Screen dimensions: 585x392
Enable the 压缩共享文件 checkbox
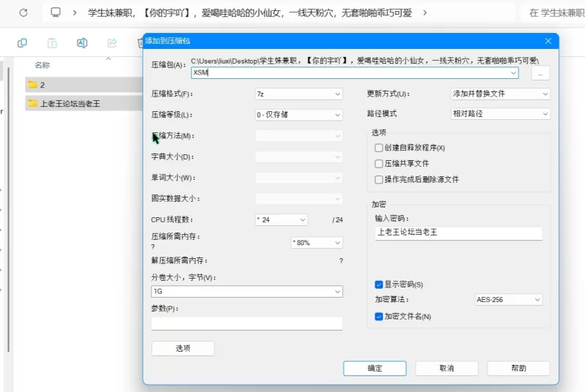[x=379, y=163]
